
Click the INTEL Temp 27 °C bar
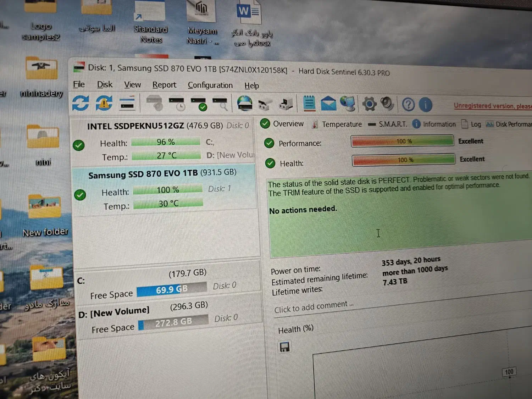click(x=166, y=155)
